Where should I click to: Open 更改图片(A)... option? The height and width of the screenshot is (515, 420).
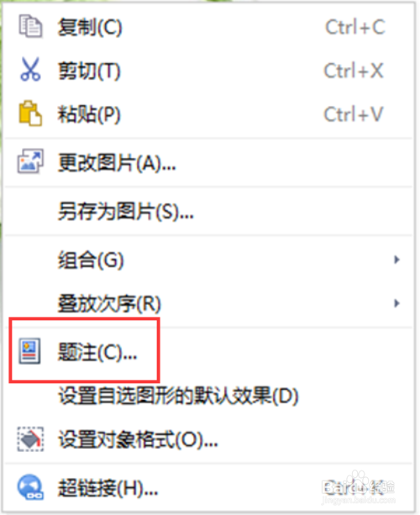[208, 162]
